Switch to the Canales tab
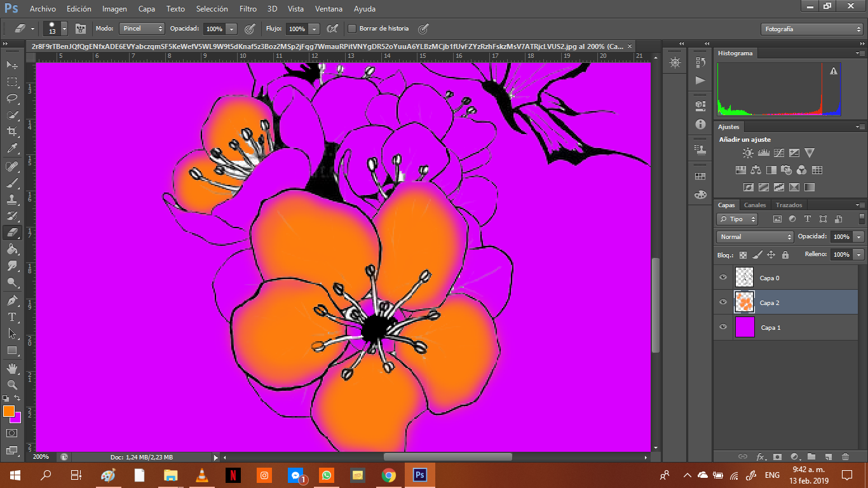868x488 pixels. point(755,205)
